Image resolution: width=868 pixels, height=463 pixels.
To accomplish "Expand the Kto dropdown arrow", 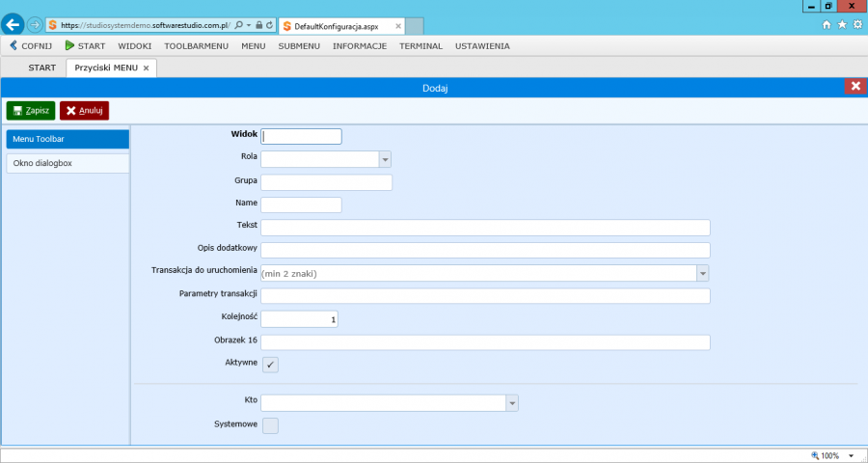I will [513, 403].
